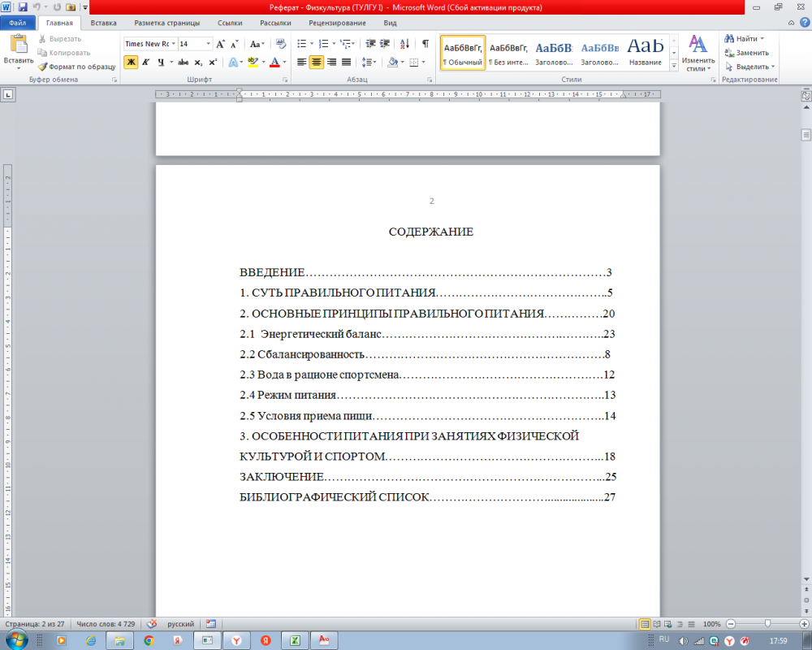Apply red font color
812x650 pixels.
pyautogui.click(x=275, y=63)
